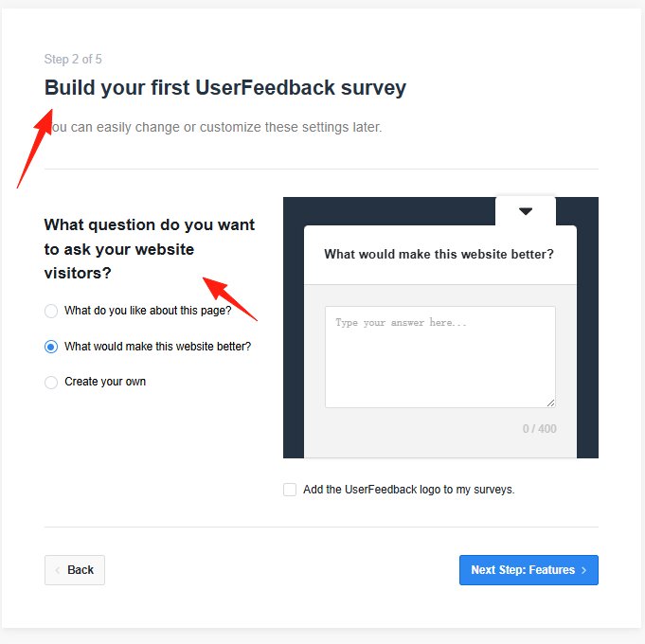Click the question title inside the survey preview card
Image resolution: width=645 pixels, height=644 pixels.
(x=439, y=254)
